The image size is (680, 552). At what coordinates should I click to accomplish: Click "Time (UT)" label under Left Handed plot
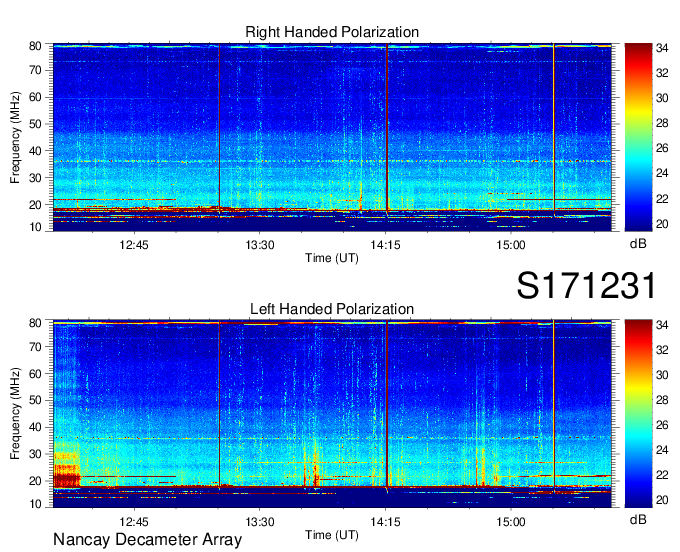coord(332,535)
